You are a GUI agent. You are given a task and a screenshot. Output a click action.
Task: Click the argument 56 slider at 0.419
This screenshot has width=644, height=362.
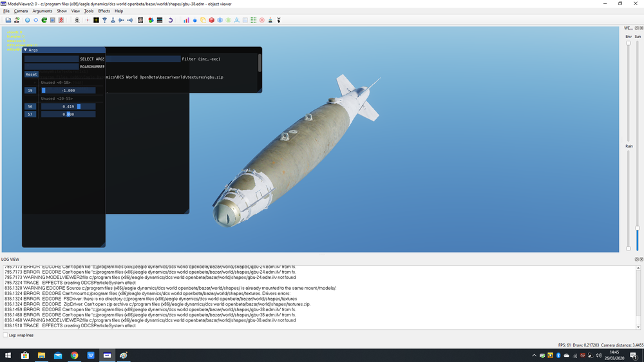(x=68, y=106)
